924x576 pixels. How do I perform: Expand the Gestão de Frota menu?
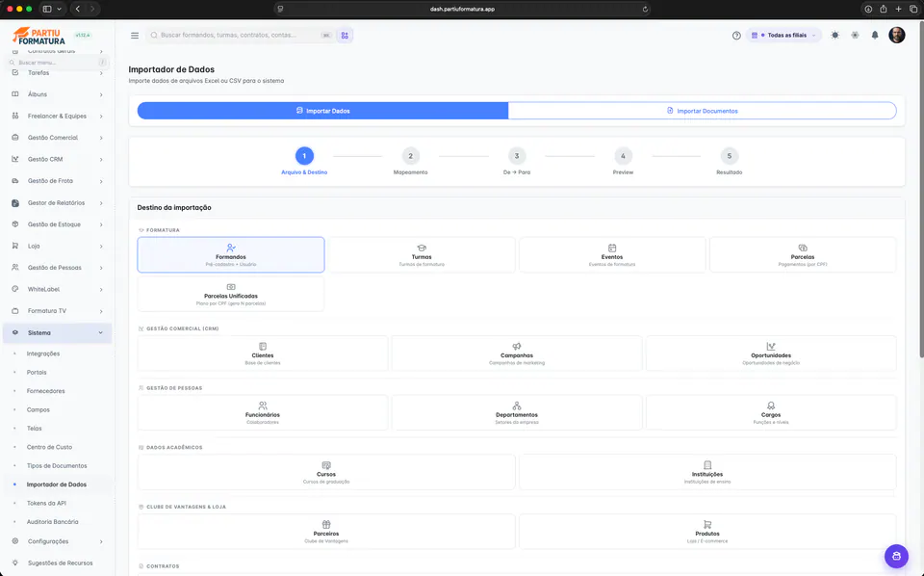click(57, 181)
